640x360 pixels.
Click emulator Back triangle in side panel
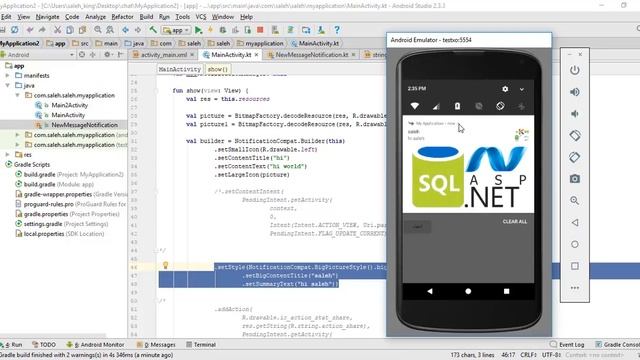click(575, 222)
